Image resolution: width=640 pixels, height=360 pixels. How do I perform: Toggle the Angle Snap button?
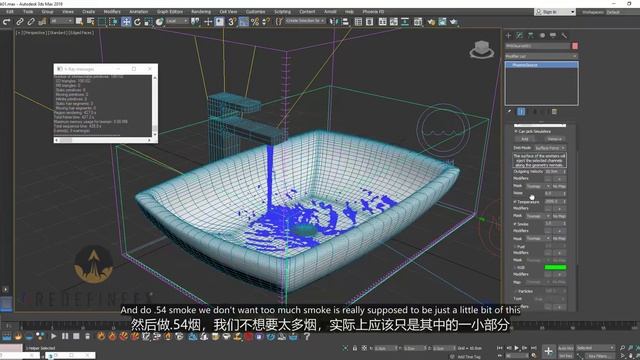(243, 22)
